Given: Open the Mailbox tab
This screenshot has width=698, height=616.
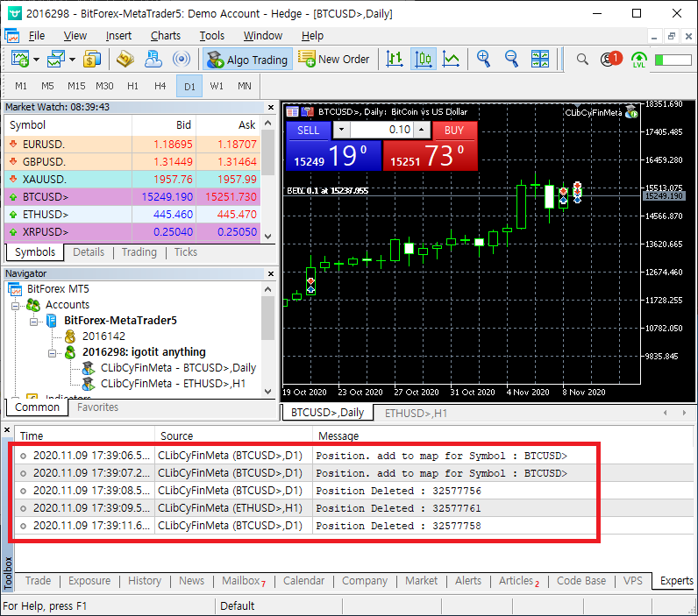Looking at the screenshot, I should click(x=244, y=581).
